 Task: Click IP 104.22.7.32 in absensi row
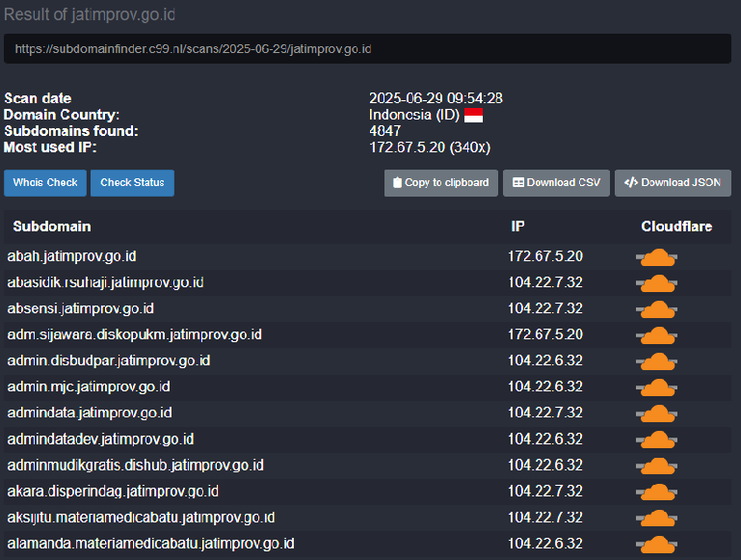pyautogui.click(x=545, y=308)
